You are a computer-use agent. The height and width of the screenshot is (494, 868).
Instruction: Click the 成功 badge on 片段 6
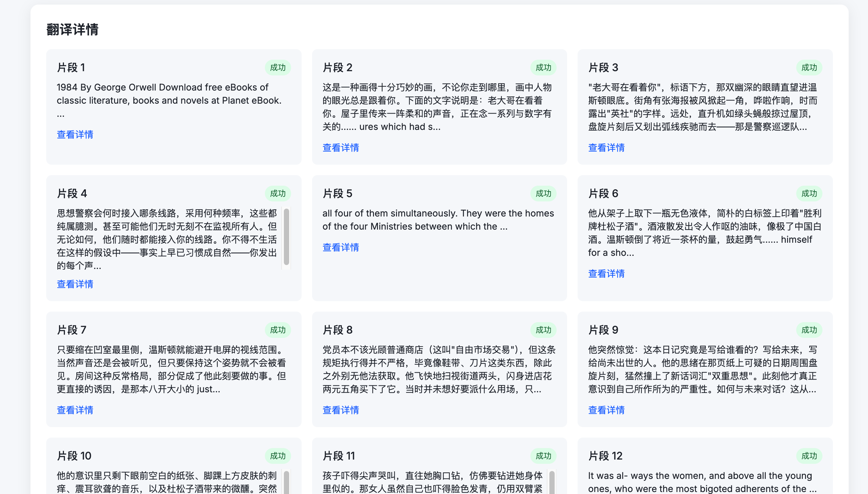809,194
